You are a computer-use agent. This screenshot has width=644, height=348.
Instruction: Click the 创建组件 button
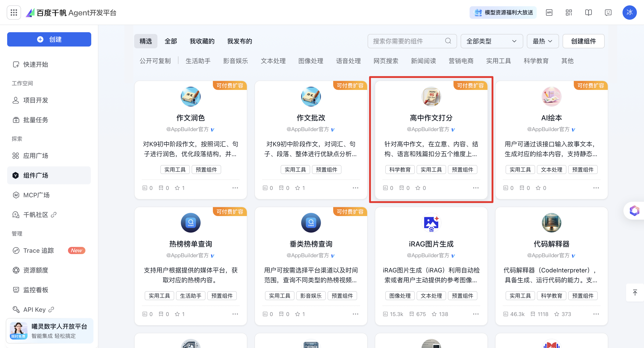(x=583, y=41)
